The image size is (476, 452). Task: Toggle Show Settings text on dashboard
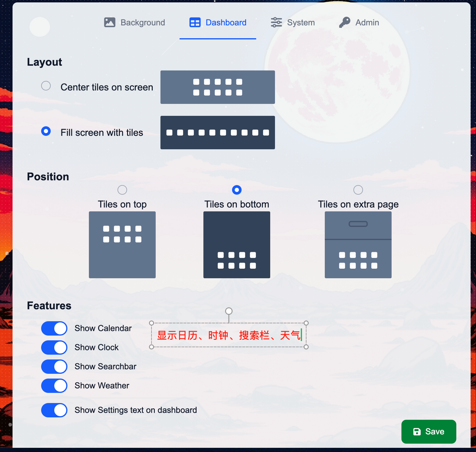click(x=54, y=410)
